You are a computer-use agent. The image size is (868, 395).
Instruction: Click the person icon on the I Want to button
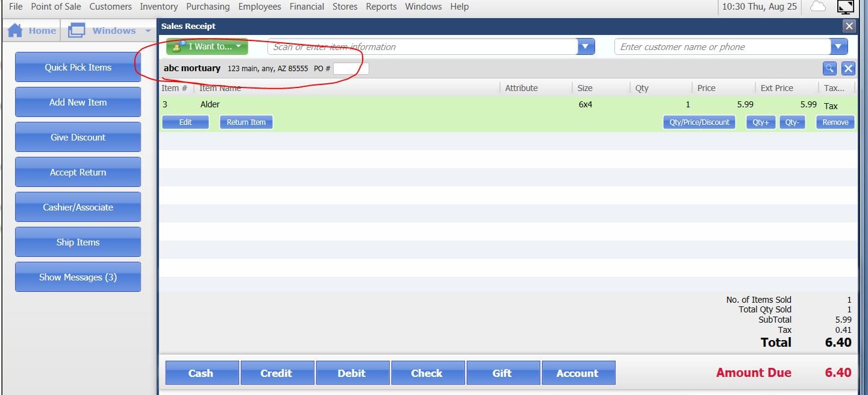click(176, 46)
